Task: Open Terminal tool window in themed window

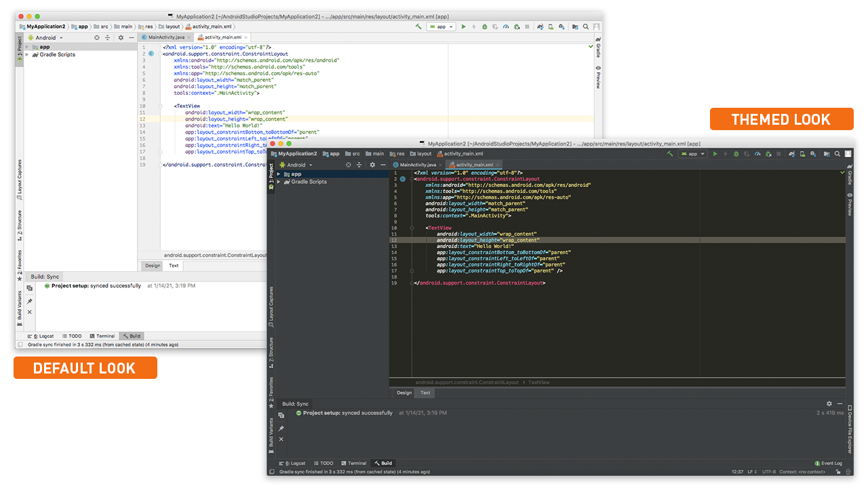Action: click(x=353, y=464)
